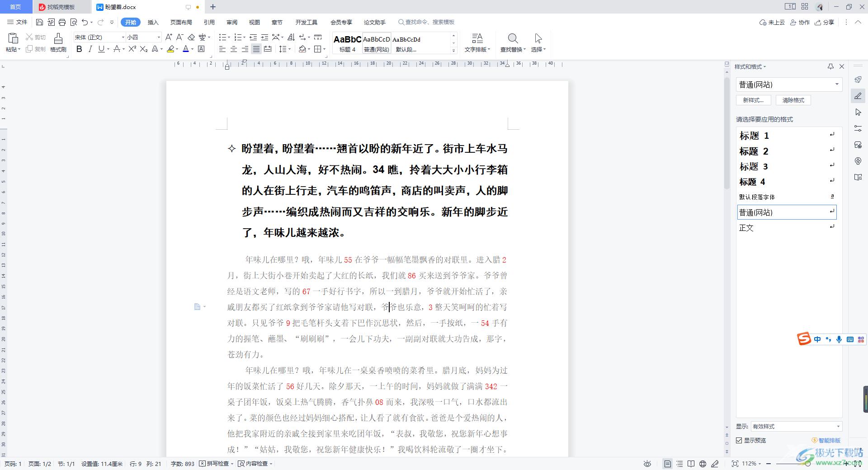
Task: Click the 协作 collaborate button
Action: [800, 22]
